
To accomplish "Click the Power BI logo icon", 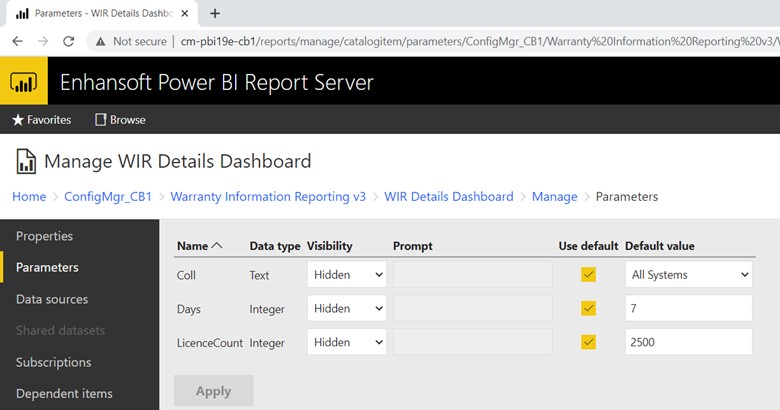I will [x=23, y=82].
